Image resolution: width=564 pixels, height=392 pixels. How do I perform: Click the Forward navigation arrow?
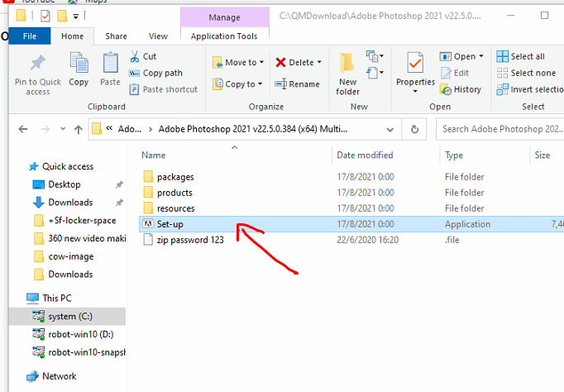click(x=45, y=129)
